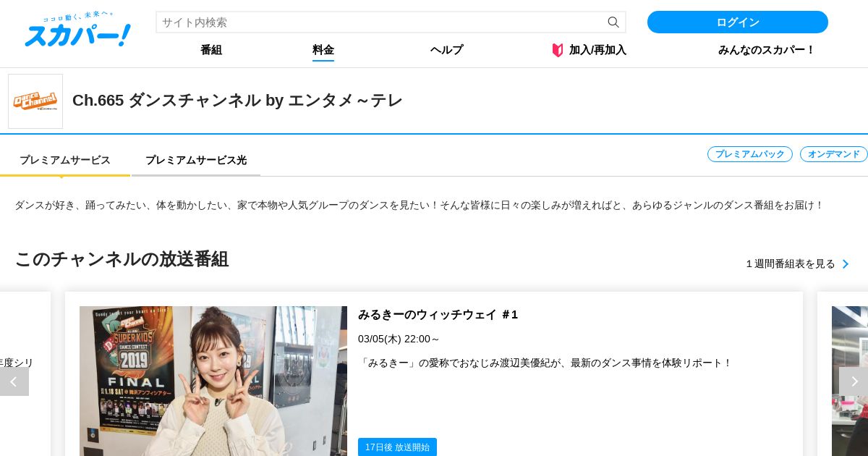Viewport: 868px width, 456px height.
Task: Click the channel description starting ダンスが好き
Action: click(x=419, y=206)
